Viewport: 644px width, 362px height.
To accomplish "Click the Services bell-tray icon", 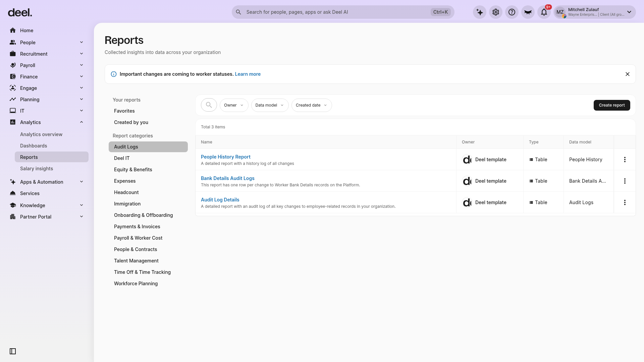I will coord(13,193).
